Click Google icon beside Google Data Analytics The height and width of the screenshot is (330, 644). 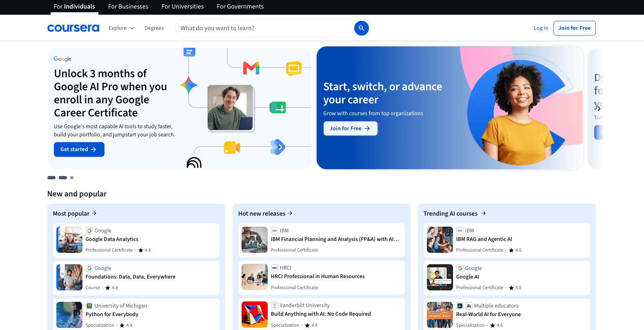pyautogui.click(x=89, y=231)
